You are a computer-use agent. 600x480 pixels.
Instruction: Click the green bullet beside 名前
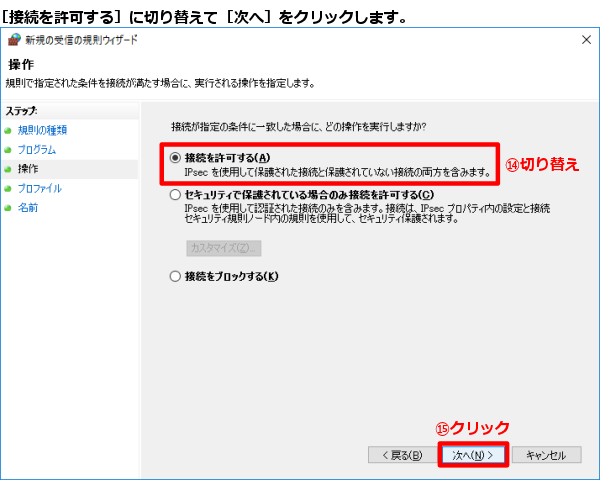pos(8,207)
